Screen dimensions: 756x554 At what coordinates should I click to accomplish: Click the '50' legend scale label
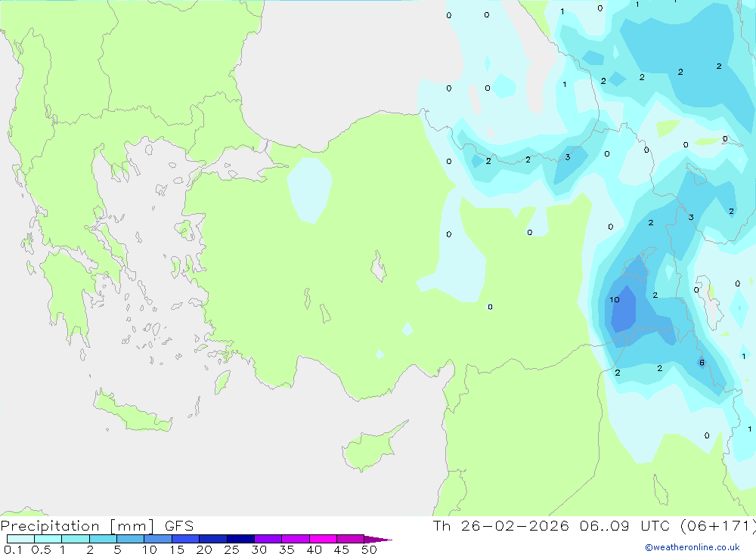(x=369, y=549)
